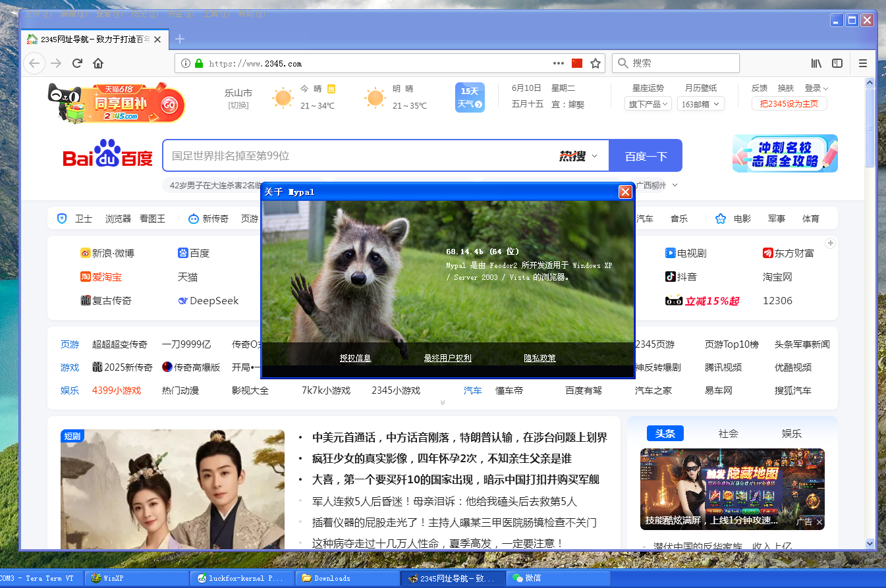Screen dimensions: 886x588
Task: Expand more site rows double-chevron
Action: (x=443, y=402)
